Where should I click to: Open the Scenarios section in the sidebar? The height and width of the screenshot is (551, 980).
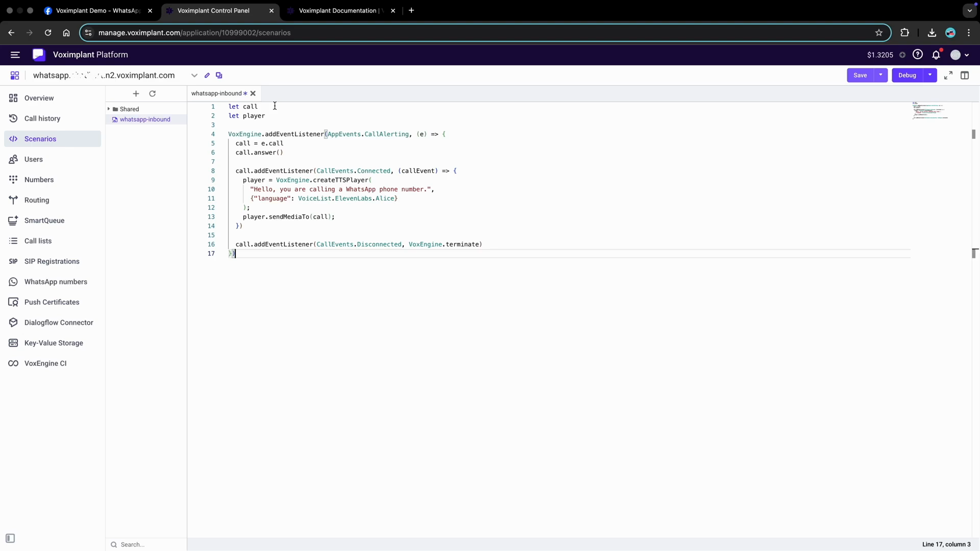40,138
